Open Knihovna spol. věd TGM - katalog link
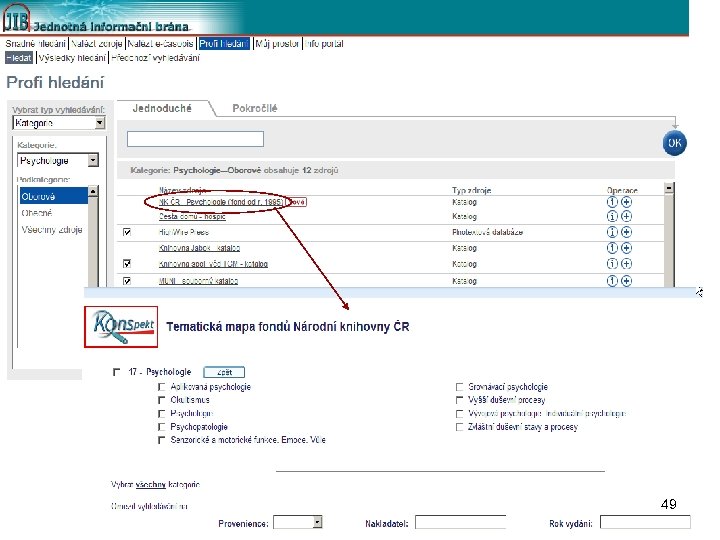The width and height of the screenshot is (720, 540). pyautogui.click(x=213, y=264)
